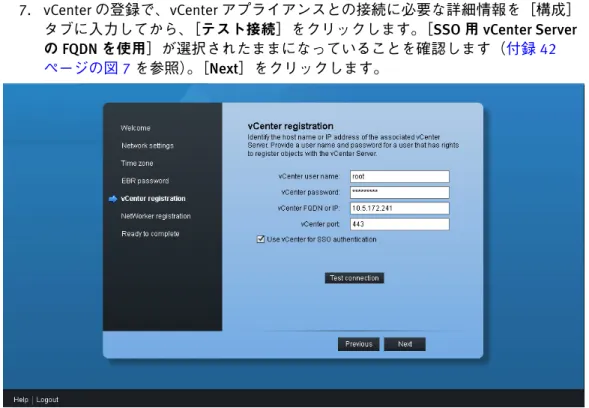Focus the vCenter user name field
Image resolution: width=589 pixels, height=408 pixels.
(x=400, y=177)
